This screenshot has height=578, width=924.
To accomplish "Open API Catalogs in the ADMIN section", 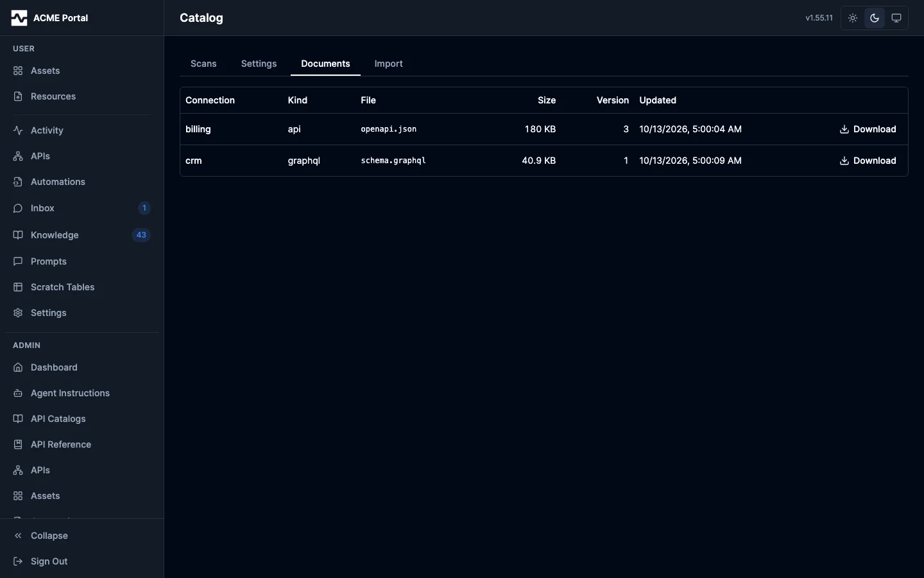I will tap(81, 419).
